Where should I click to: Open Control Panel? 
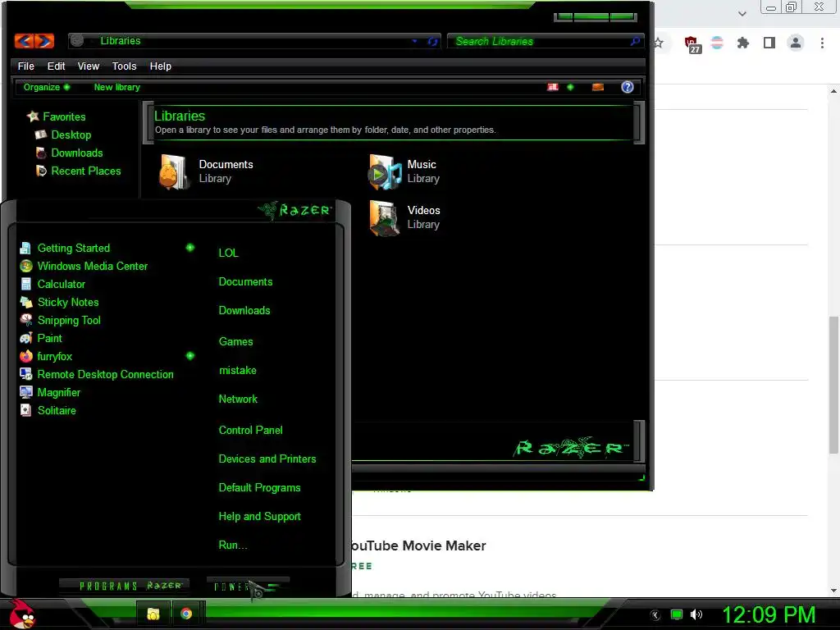point(251,430)
